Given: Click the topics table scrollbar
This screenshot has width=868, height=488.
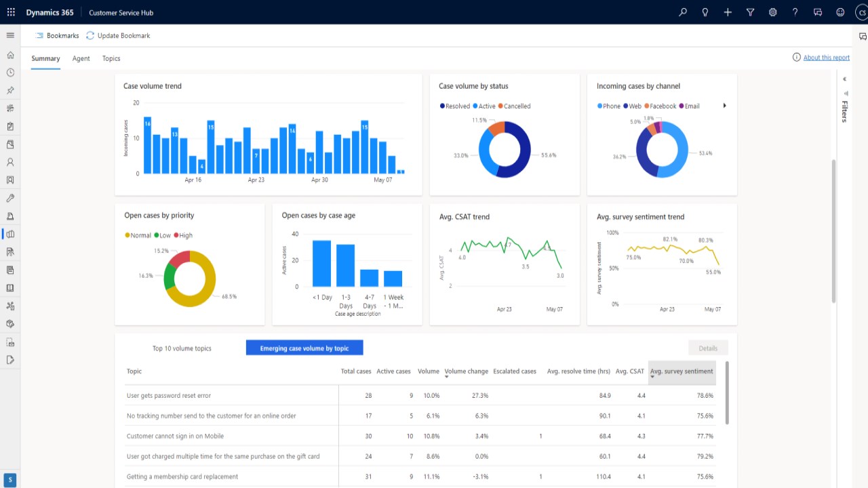Looking at the screenshot, I should pos(727,393).
